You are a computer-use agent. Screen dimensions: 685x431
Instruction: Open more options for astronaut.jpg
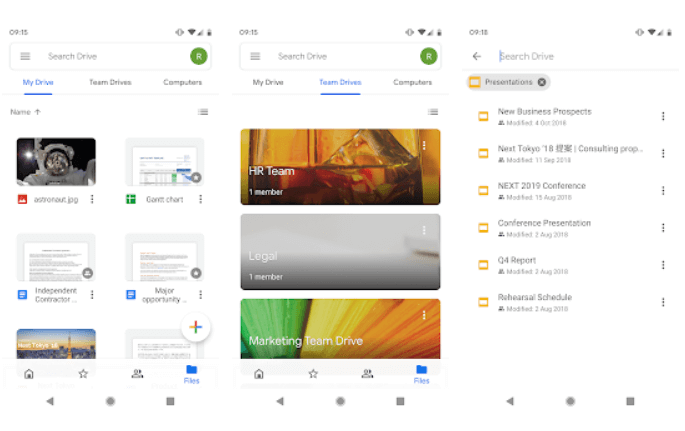92,199
